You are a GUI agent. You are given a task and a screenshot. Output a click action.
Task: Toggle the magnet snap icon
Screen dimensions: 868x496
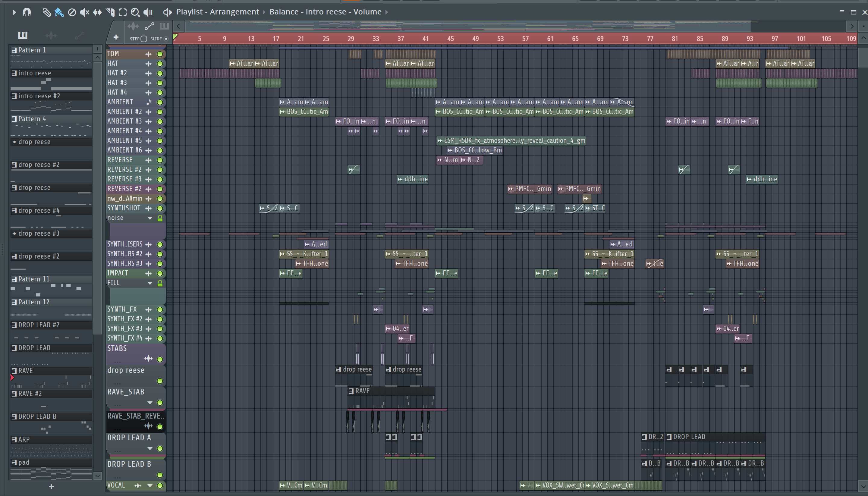pyautogui.click(x=27, y=13)
